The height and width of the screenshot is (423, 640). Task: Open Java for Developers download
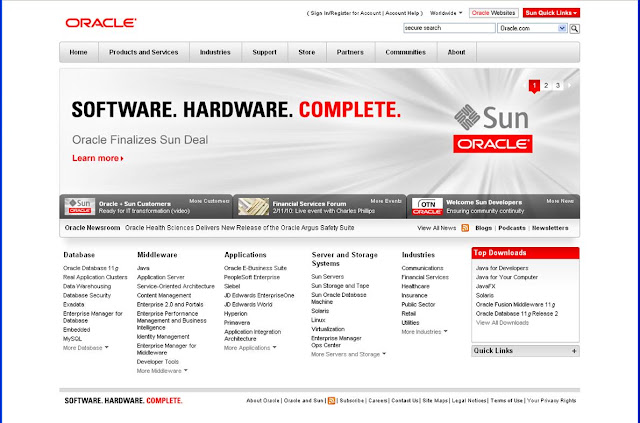pyautogui.click(x=502, y=268)
